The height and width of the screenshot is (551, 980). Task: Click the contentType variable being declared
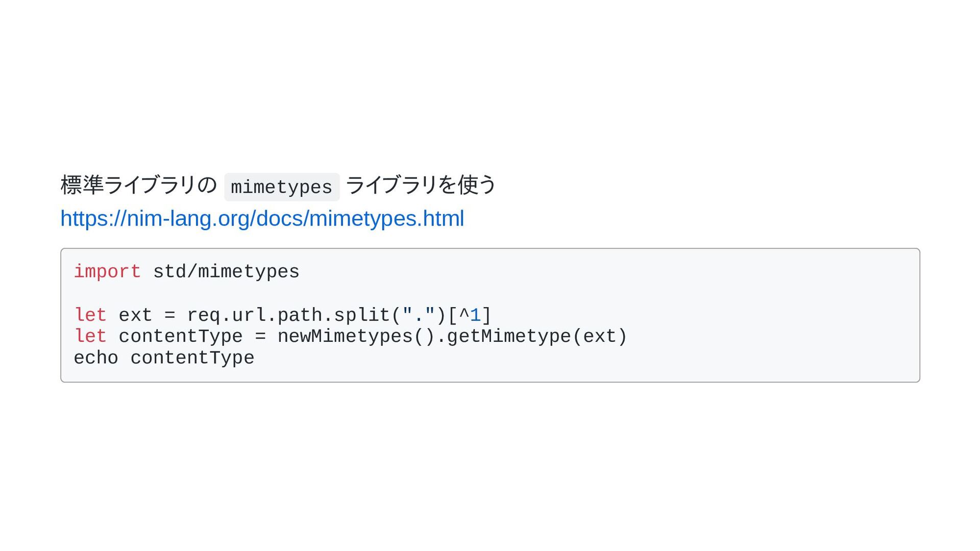181,337
